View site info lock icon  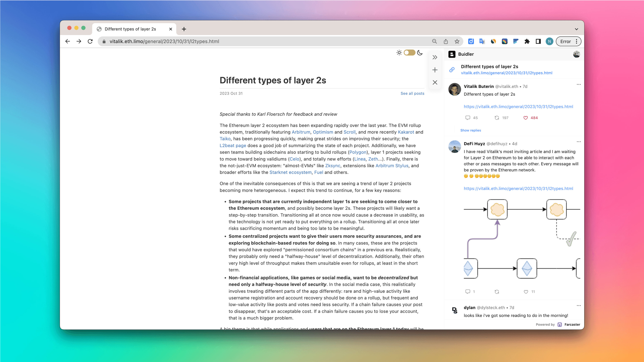pyautogui.click(x=104, y=41)
